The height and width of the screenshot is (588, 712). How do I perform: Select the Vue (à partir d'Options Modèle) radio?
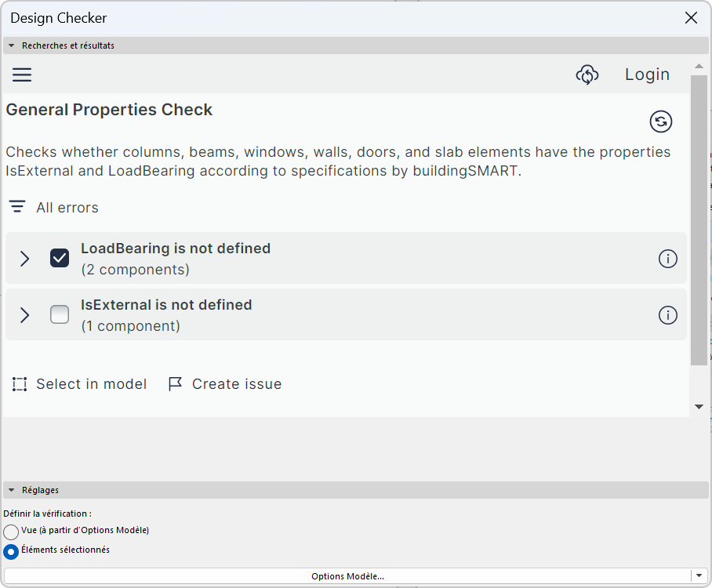click(11, 532)
